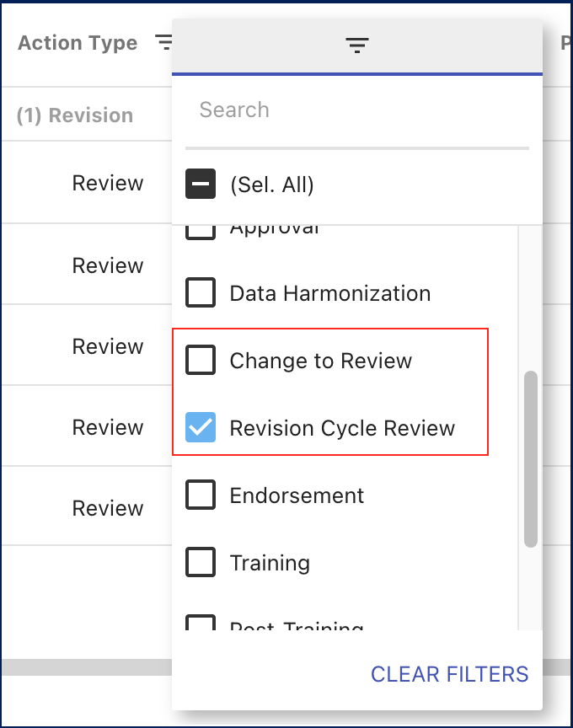Select the third Review row
The image size is (573, 728).
coord(108,347)
